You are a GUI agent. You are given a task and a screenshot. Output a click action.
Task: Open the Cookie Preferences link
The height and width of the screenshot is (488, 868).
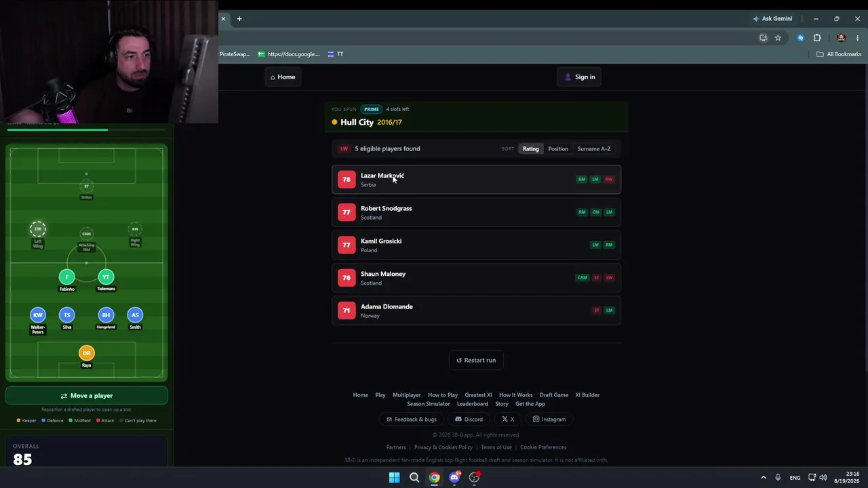[x=543, y=447]
